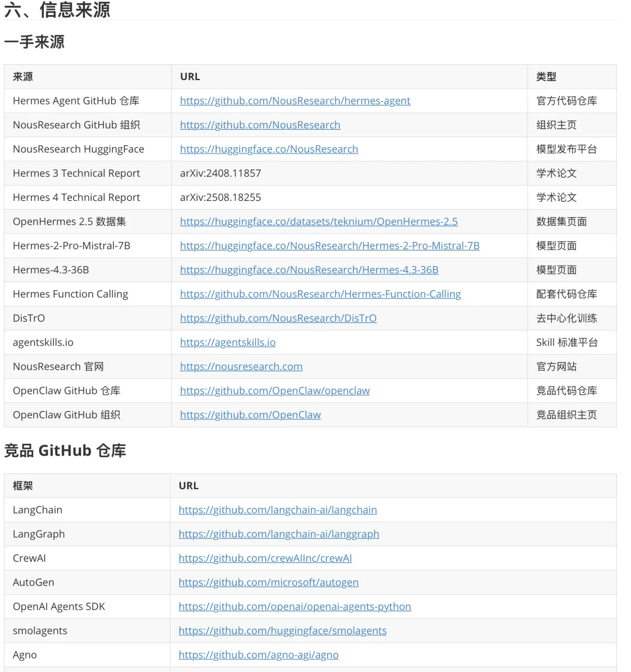Visit the https://agentskills.io link
631x672 pixels.
point(228,342)
